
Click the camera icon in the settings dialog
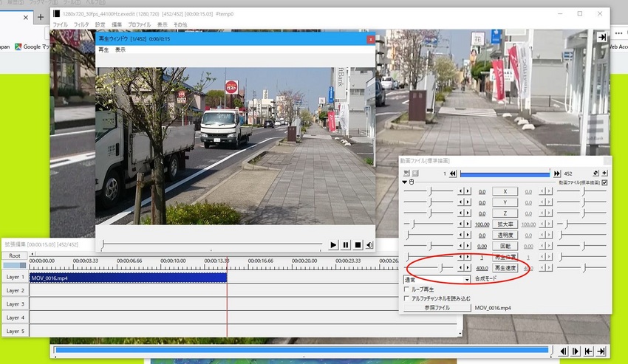tap(406, 173)
